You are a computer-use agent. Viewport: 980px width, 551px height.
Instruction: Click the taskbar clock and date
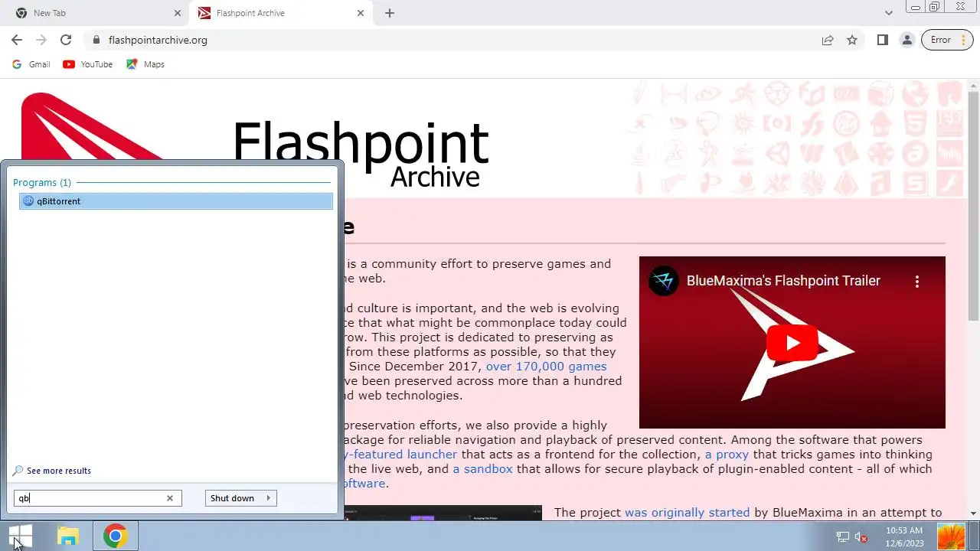pos(904,536)
